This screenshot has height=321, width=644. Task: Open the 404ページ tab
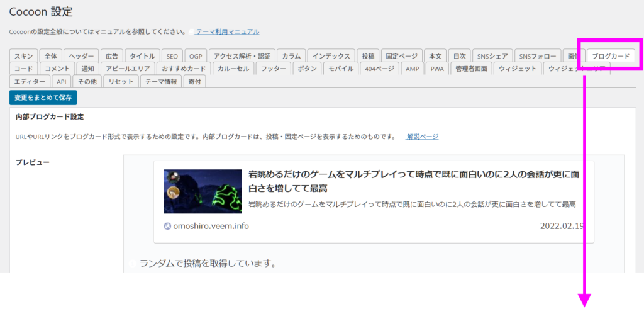click(x=379, y=69)
